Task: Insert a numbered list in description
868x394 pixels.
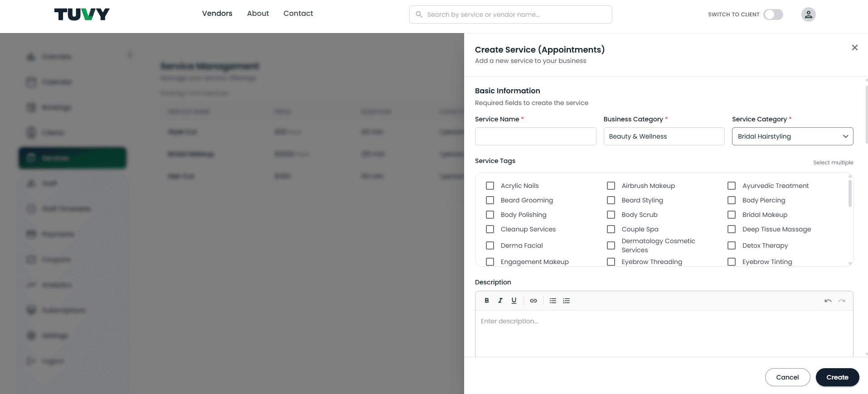Action: click(567, 301)
